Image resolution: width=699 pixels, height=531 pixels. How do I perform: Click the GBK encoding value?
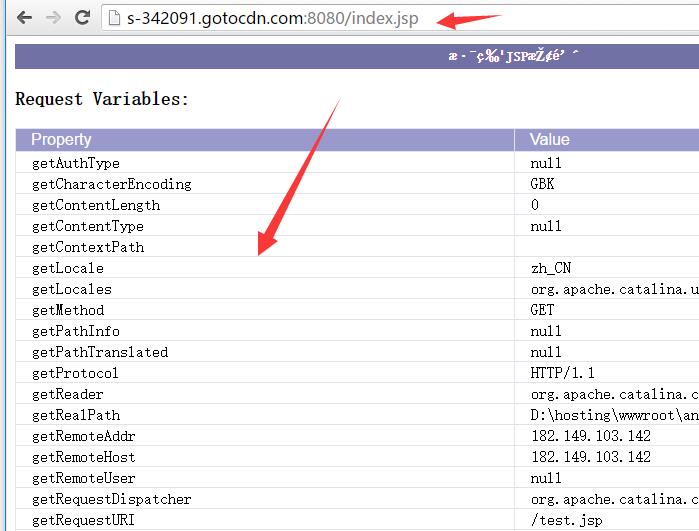(x=542, y=184)
